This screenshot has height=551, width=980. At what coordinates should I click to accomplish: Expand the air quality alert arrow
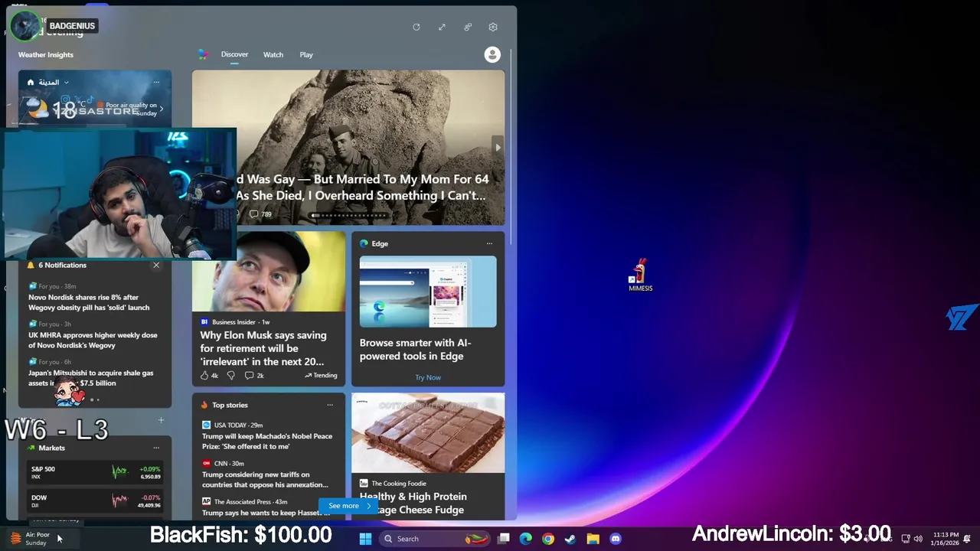pyautogui.click(x=161, y=109)
